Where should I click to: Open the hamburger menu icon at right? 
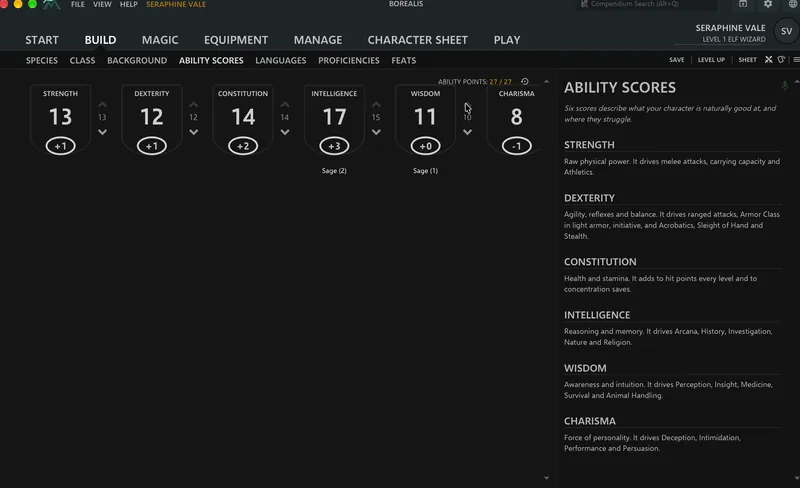796,60
